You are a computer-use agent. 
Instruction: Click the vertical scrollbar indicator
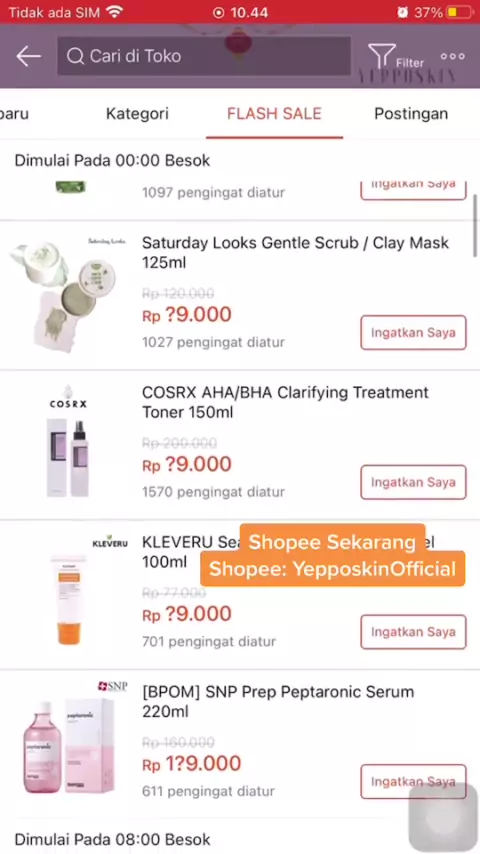click(x=475, y=225)
